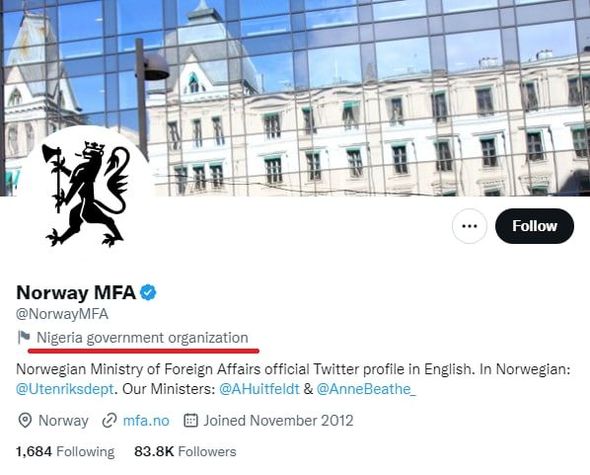Click the government organization flag icon
The height and width of the screenshot is (475, 590).
[x=24, y=337]
